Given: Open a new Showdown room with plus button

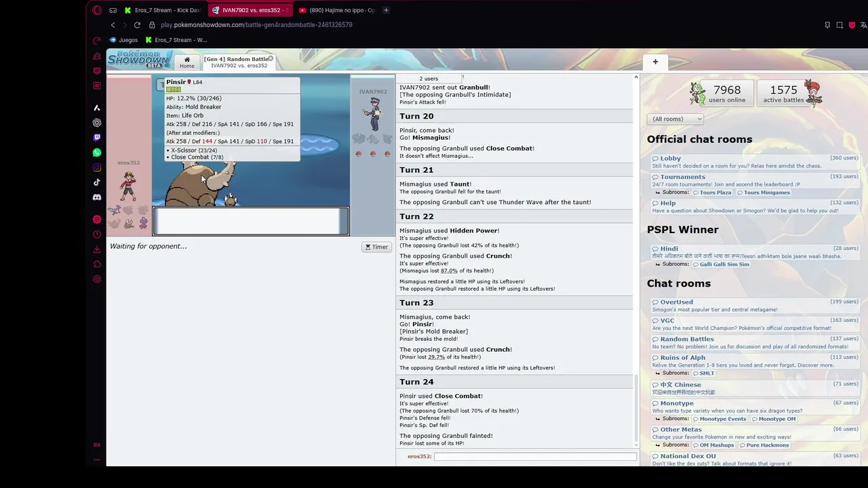Looking at the screenshot, I should (x=655, y=62).
